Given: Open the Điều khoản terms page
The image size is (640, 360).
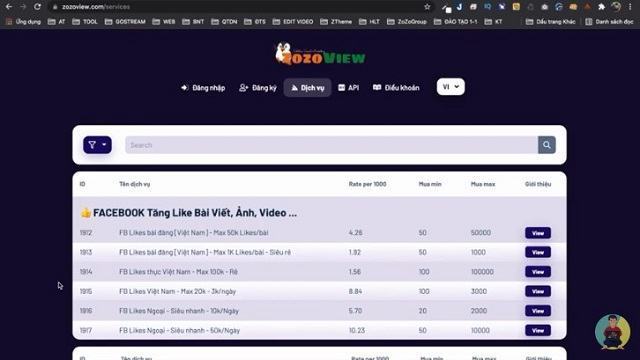Looking at the screenshot, I should (396, 88).
